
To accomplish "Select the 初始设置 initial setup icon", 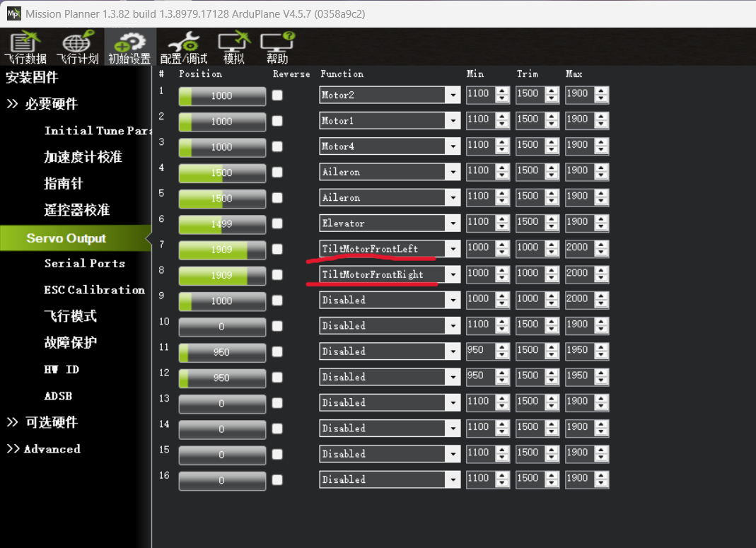I will point(129,47).
